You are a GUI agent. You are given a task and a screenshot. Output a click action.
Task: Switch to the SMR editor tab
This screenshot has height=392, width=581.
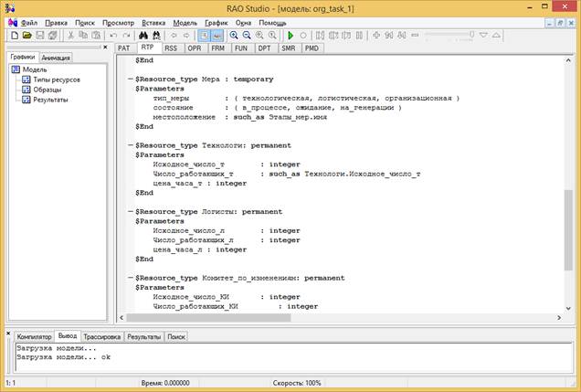(288, 48)
